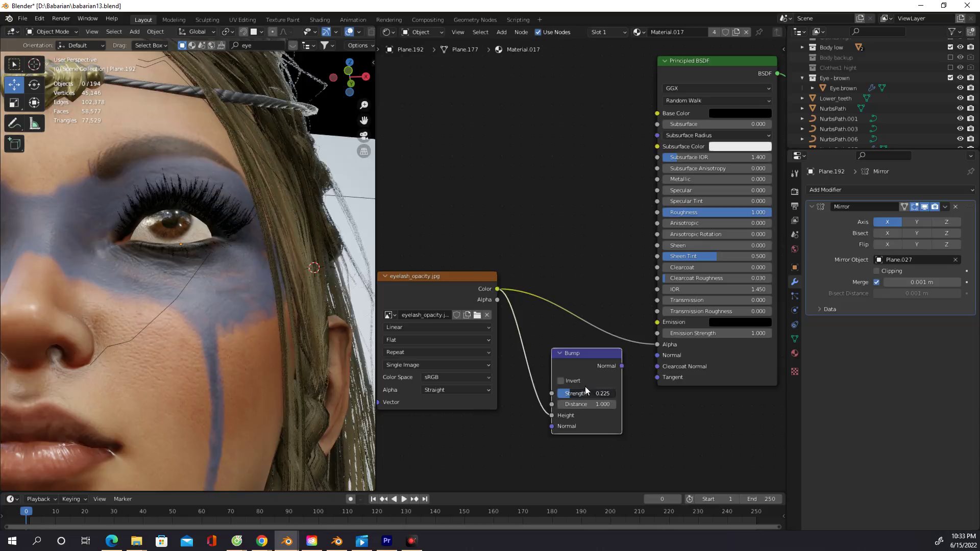Viewport: 980px width, 551px height.
Task: Open the Object properties orange square tab
Action: (x=795, y=267)
